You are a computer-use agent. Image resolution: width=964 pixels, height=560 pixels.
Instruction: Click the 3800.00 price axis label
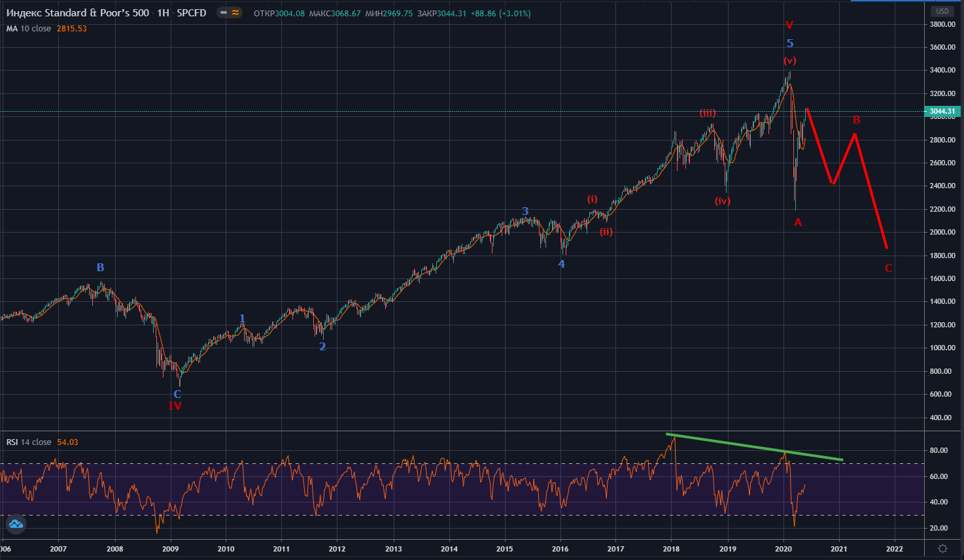pyautogui.click(x=942, y=24)
